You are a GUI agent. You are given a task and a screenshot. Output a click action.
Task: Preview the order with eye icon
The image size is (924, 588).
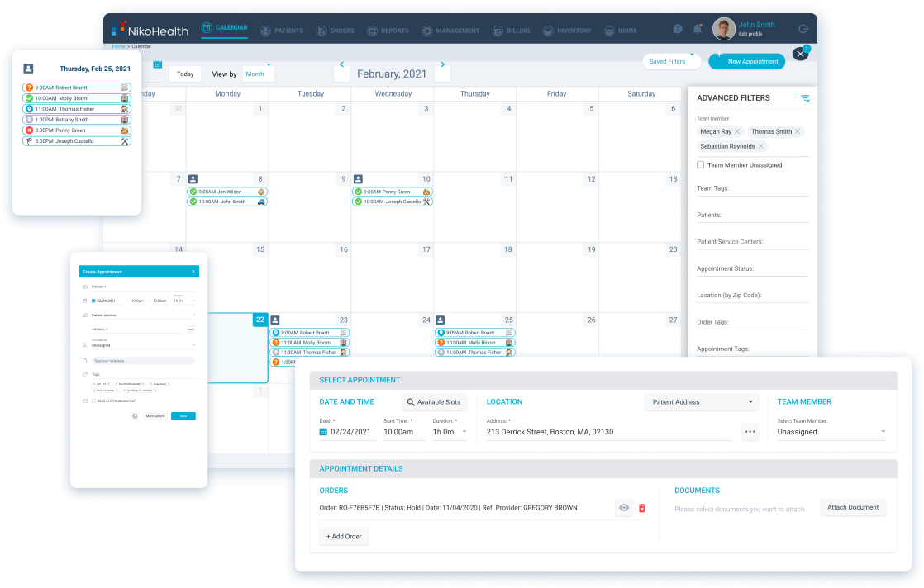623,507
